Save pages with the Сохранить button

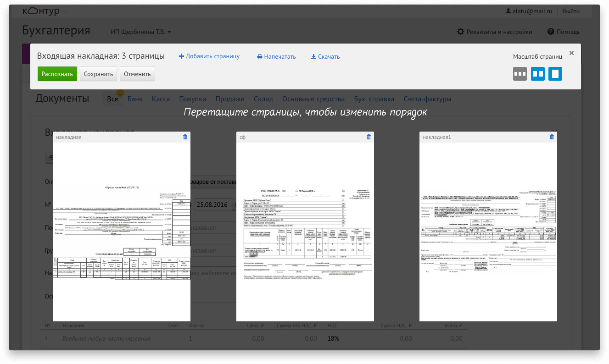98,74
